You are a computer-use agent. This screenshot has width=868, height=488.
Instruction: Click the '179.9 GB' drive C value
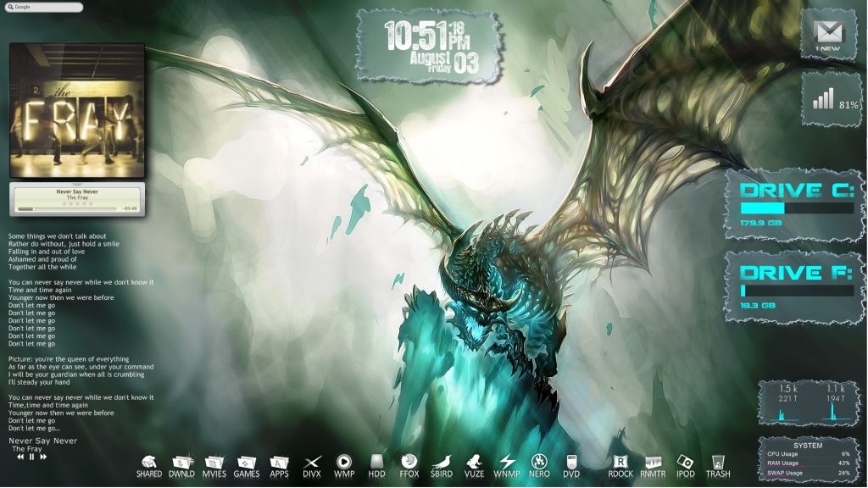click(x=760, y=223)
